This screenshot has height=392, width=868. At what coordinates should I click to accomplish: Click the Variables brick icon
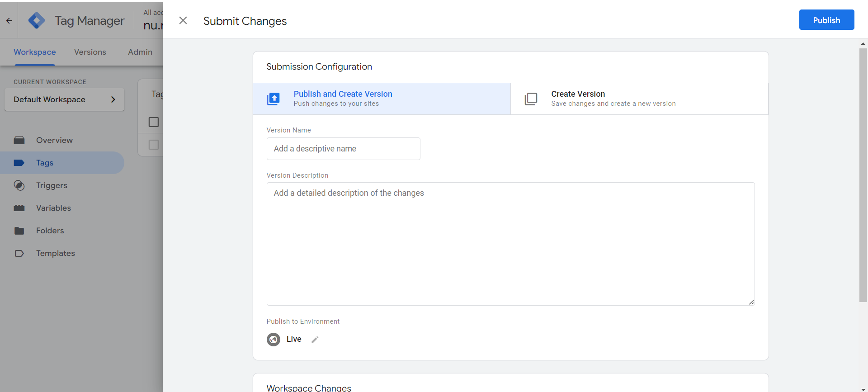(x=19, y=208)
